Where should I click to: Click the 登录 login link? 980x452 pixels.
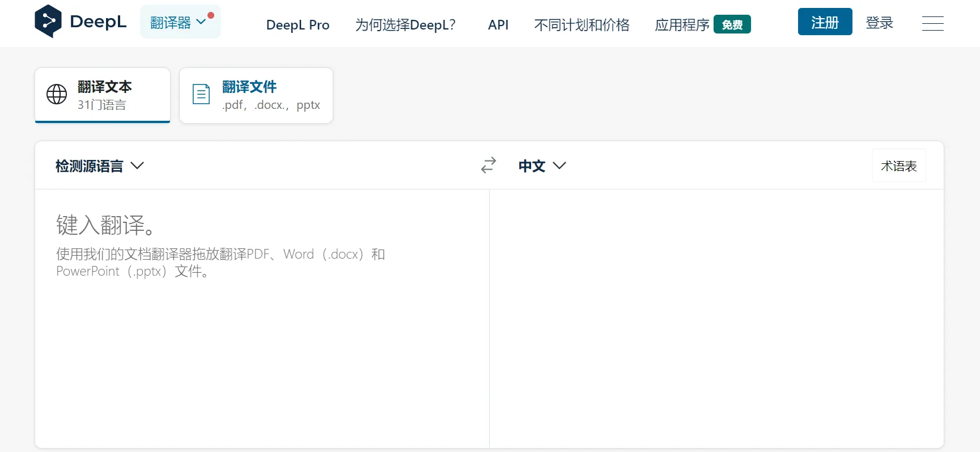879,23
